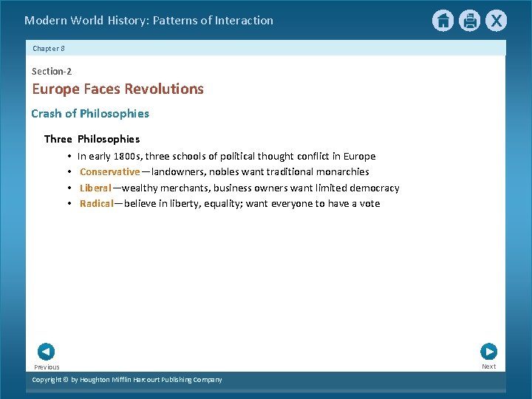The width and height of the screenshot is (532, 399).
Task: Click text 'landowners, nobles want traditional monarchies'
Action: click(260, 171)
